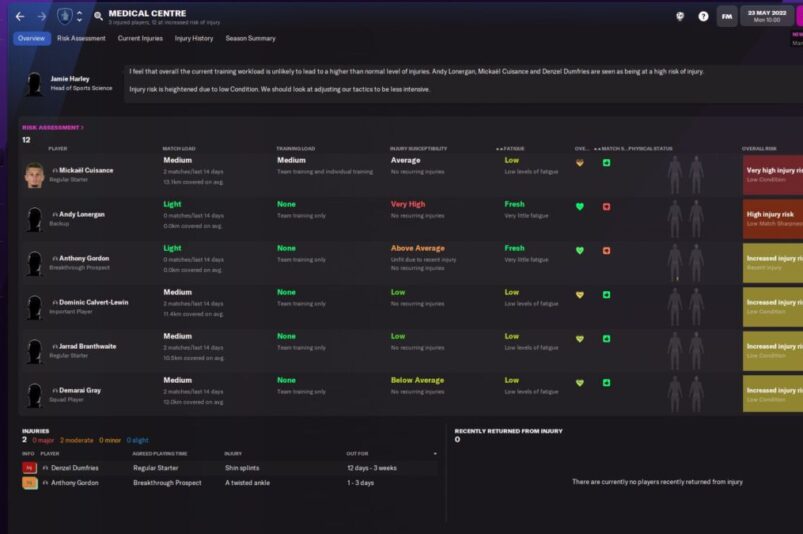Click Andy Lonergan's green heart icon
This screenshot has width=803, height=534.
pos(580,207)
